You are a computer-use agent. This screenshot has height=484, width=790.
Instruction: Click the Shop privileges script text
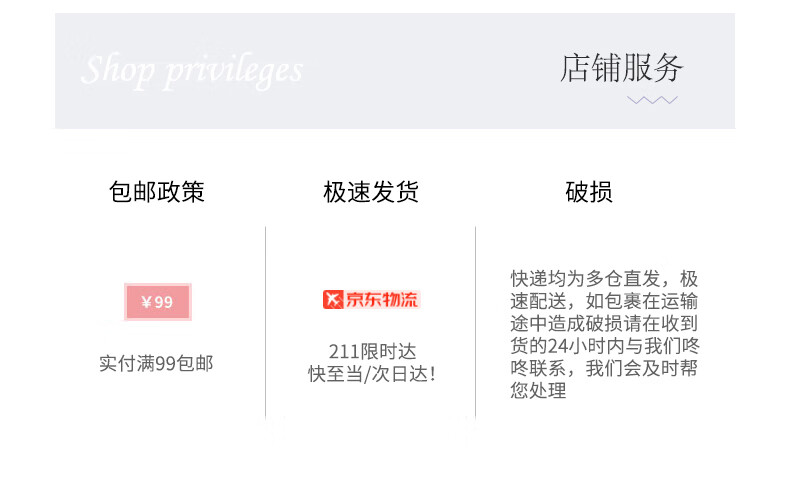[x=192, y=71]
